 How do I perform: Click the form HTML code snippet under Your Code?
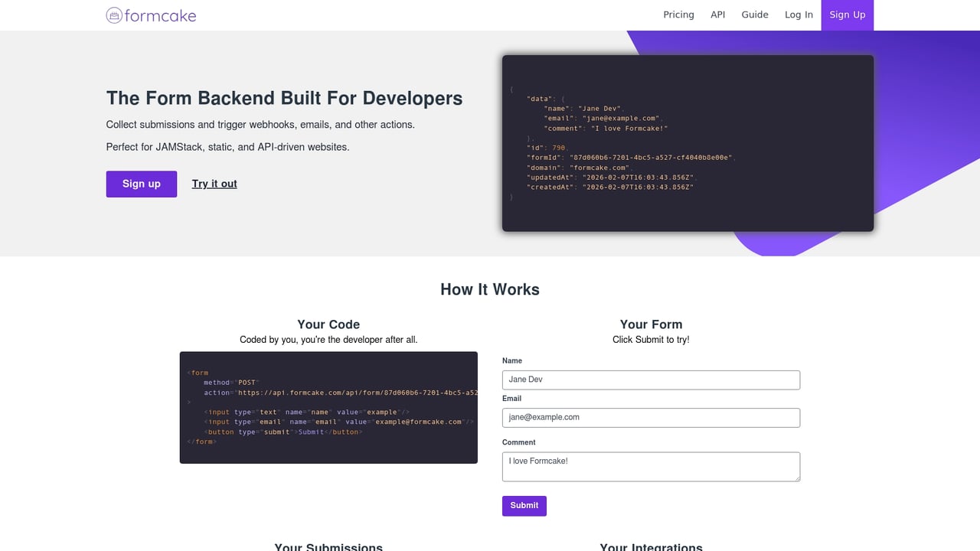(328, 406)
